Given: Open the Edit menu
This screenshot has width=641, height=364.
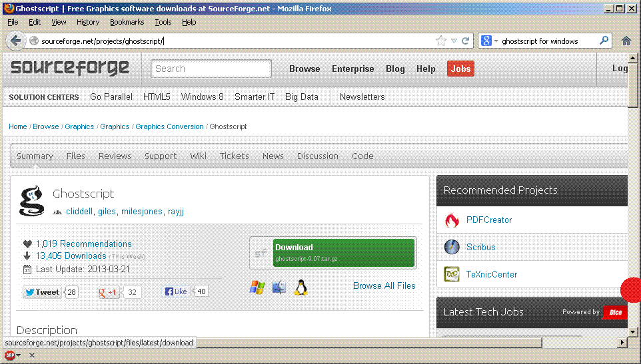Looking at the screenshot, I should (x=35, y=22).
